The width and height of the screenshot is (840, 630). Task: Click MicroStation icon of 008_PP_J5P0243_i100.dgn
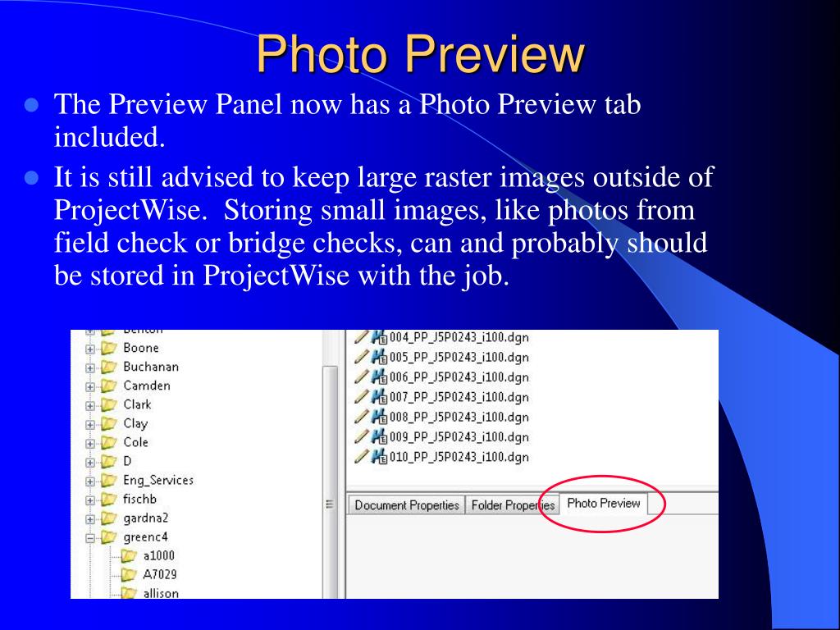(379, 416)
